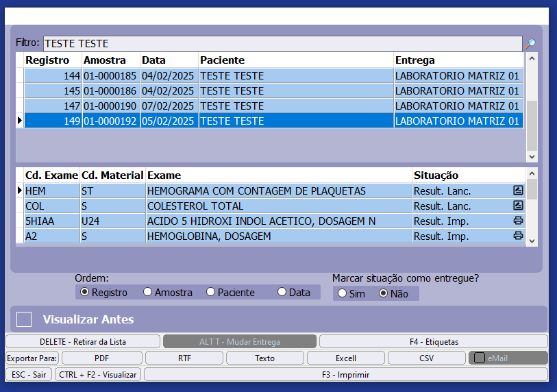Select the Registro order radio button

[85, 292]
